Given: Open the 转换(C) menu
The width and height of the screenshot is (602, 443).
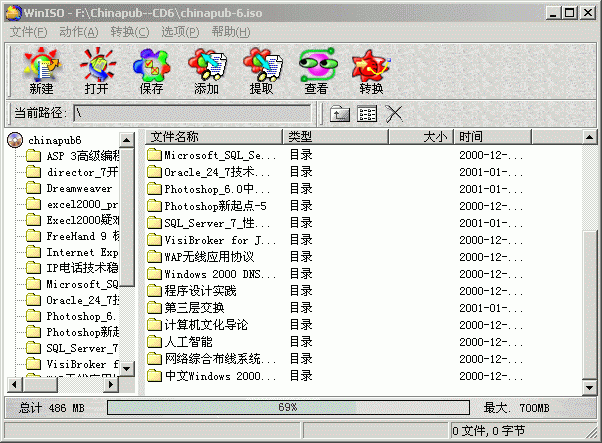Looking at the screenshot, I should click(x=130, y=32).
